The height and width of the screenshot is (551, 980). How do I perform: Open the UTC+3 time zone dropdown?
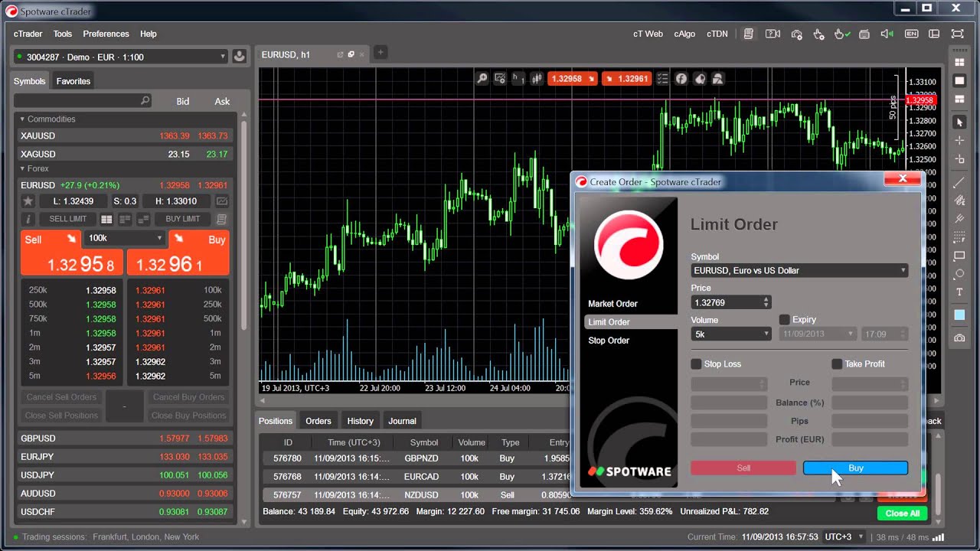tap(844, 537)
